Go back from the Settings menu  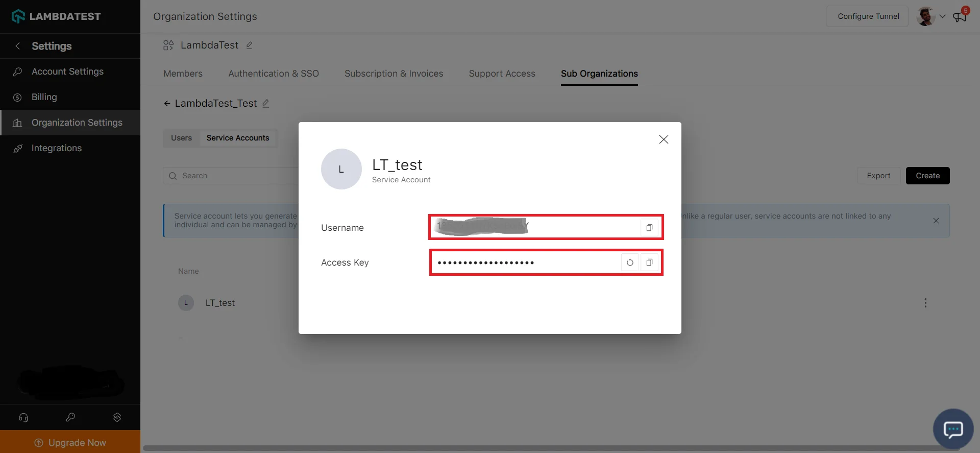pyautogui.click(x=18, y=46)
